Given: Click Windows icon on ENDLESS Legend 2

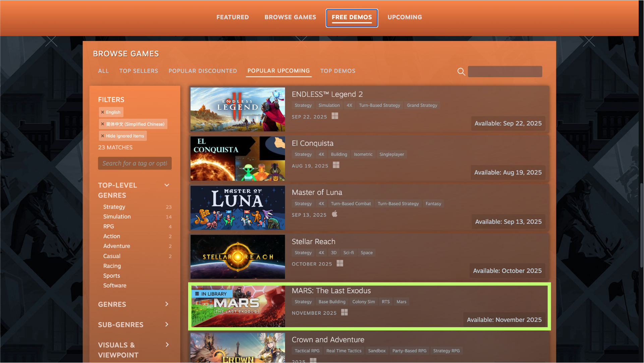Looking at the screenshot, I should coord(335,116).
